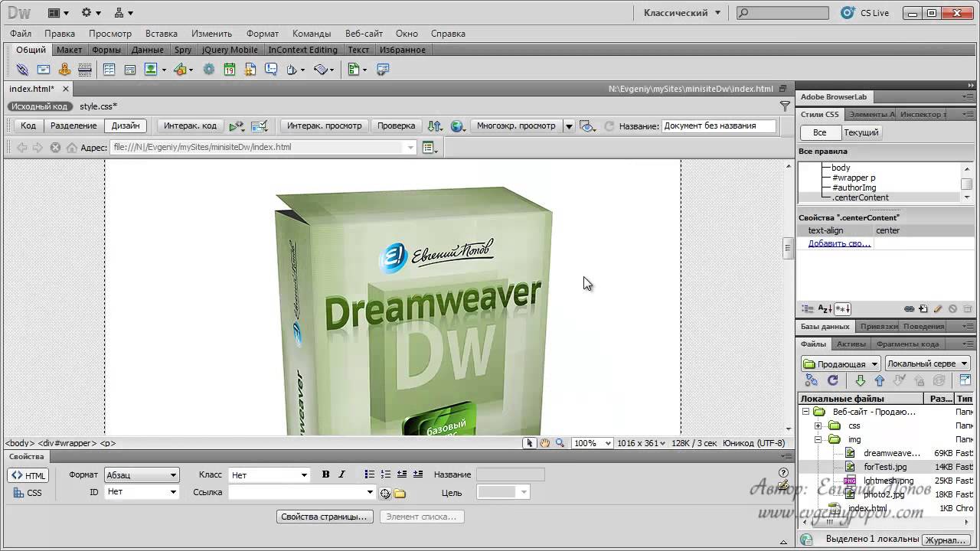Open the Класс dropdown in Properties

[269, 475]
